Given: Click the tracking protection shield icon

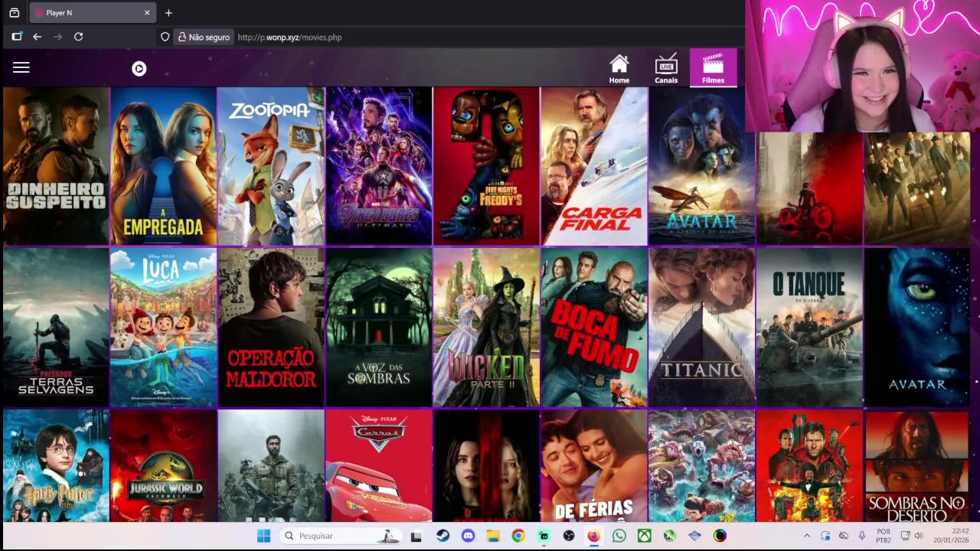Looking at the screenshot, I should point(165,37).
